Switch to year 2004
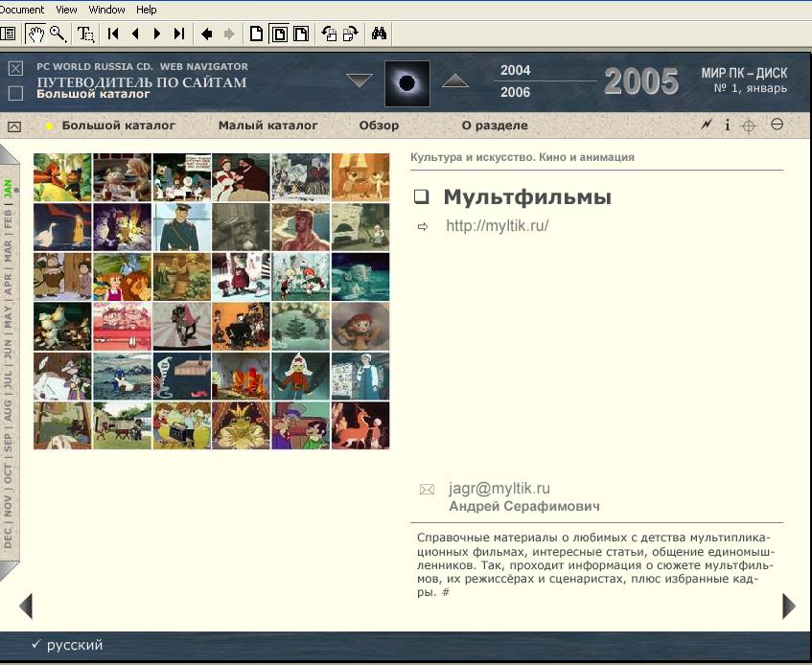 515,70
